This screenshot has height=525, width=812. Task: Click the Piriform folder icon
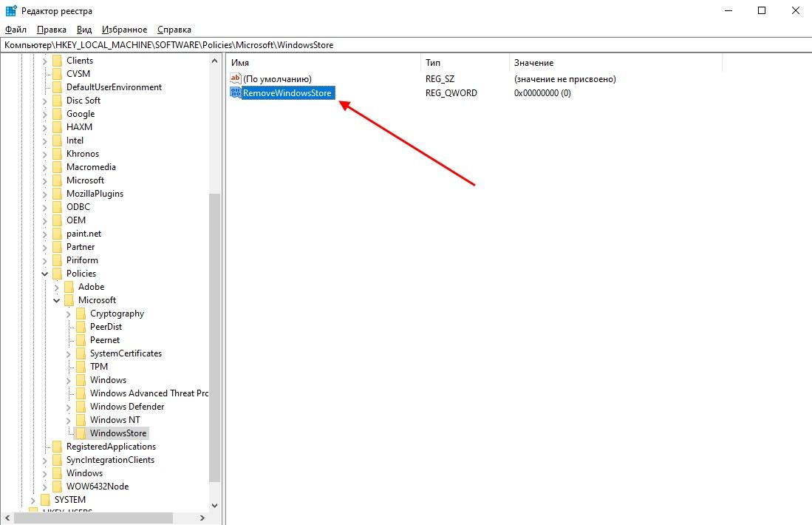(x=57, y=260)
